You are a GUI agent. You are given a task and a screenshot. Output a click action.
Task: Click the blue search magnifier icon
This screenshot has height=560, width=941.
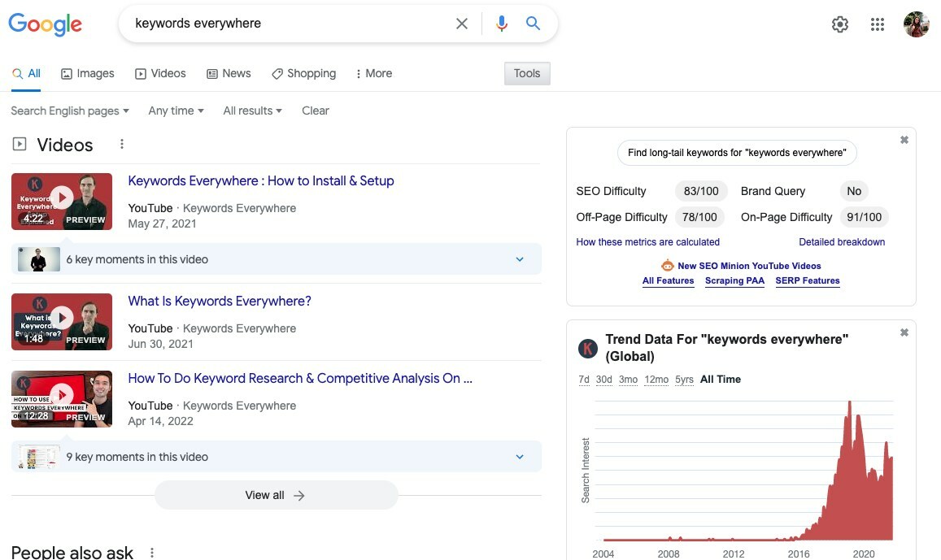pos(533,24)
